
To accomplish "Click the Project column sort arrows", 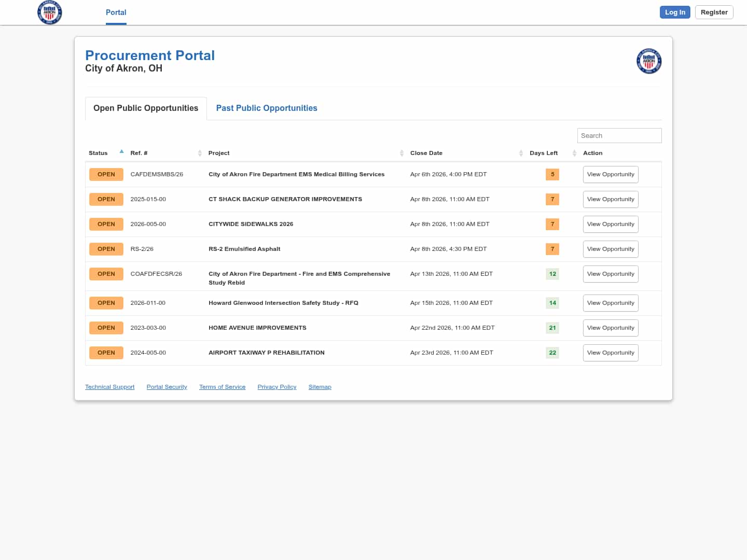I will (x=402, y=153).
